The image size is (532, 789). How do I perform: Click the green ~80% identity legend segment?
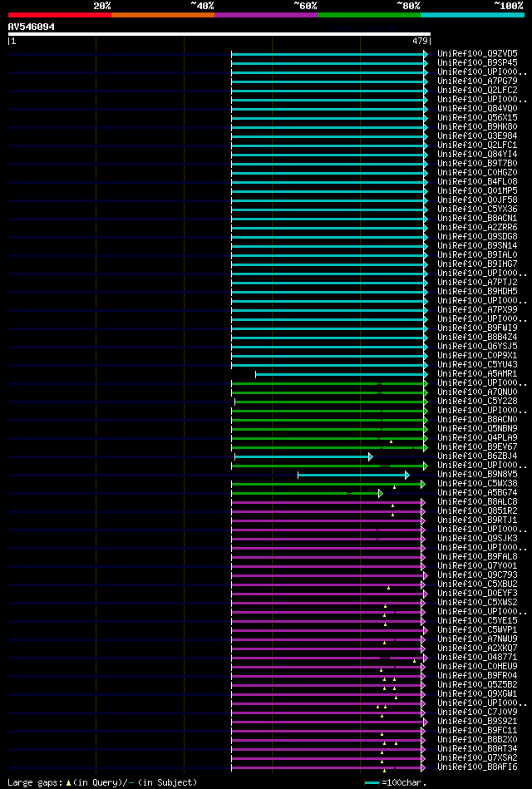click(369, 15)
